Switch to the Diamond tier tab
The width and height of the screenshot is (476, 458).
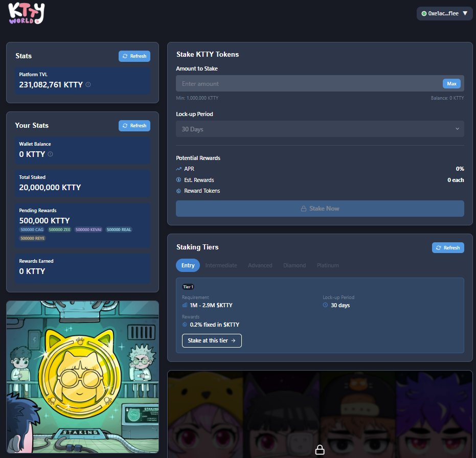294,265
